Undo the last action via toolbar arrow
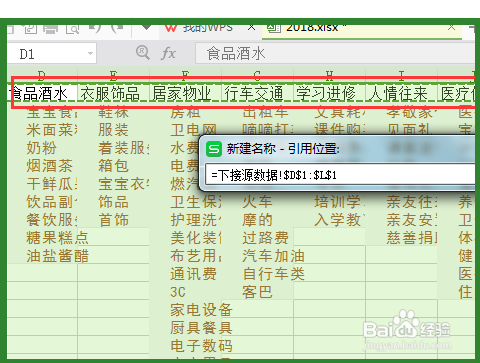This screenshot has width=480, height=363. click(95, 29)
